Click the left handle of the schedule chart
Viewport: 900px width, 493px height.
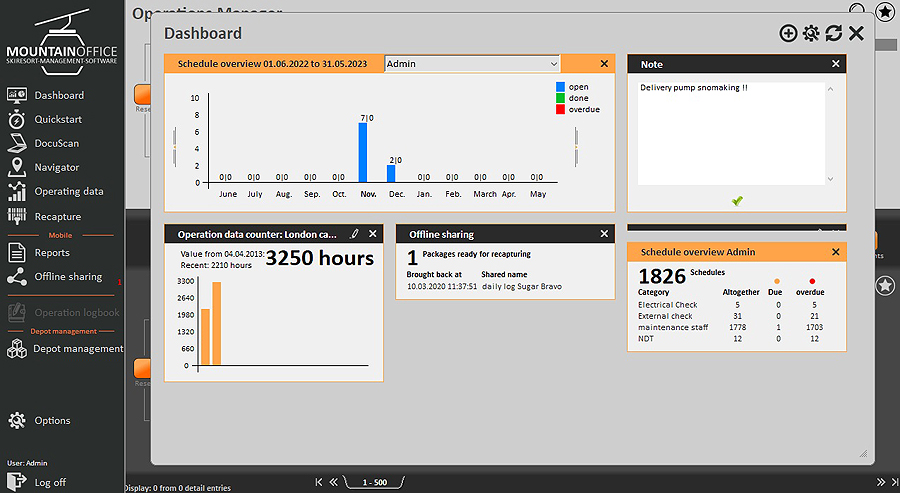click(x=175, y=138)
